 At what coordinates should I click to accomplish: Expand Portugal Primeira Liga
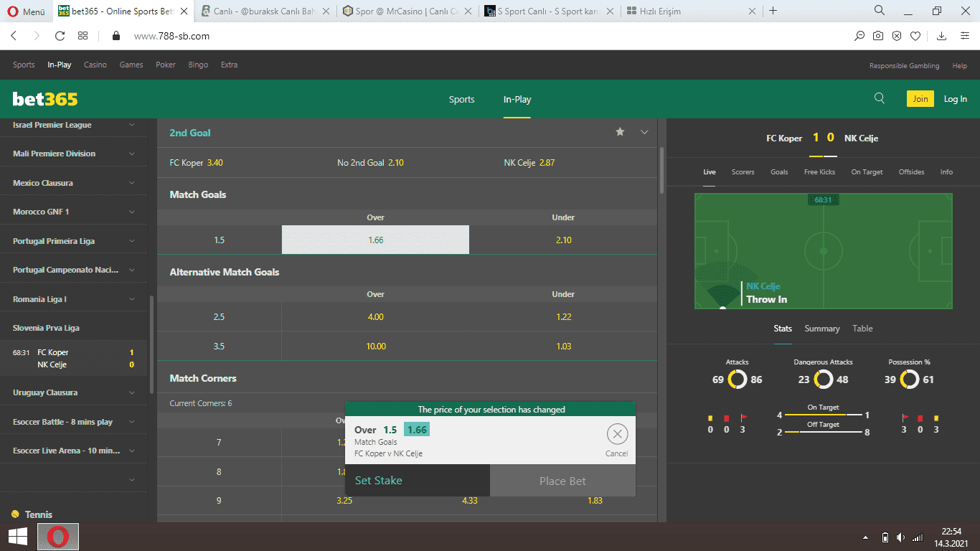[131, 241]
